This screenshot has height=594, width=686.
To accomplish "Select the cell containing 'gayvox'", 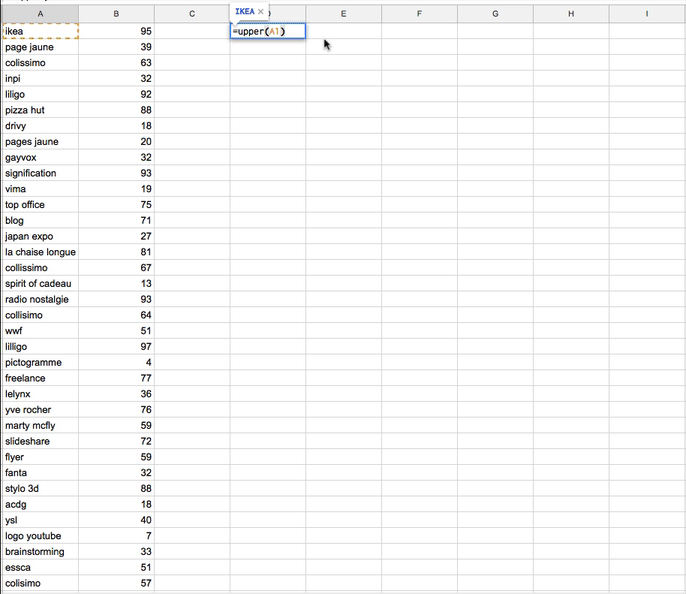I will (x=40, y=157).
